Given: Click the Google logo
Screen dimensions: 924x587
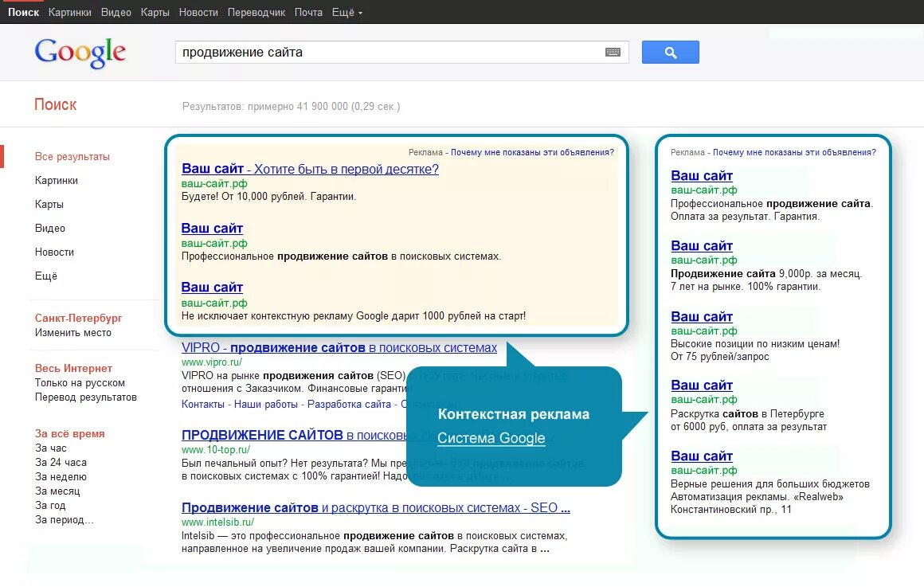Looking at the screenshot, I should pos(80,53).
